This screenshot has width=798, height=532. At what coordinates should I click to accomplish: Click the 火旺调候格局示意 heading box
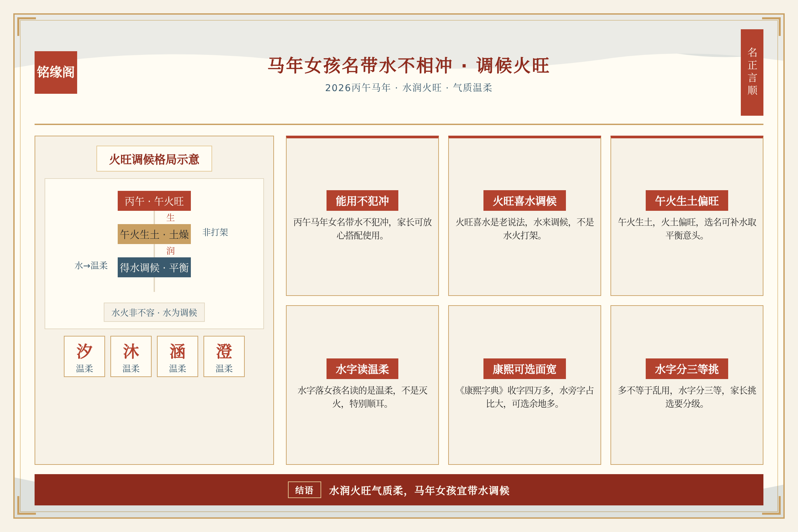coord(154,159)
